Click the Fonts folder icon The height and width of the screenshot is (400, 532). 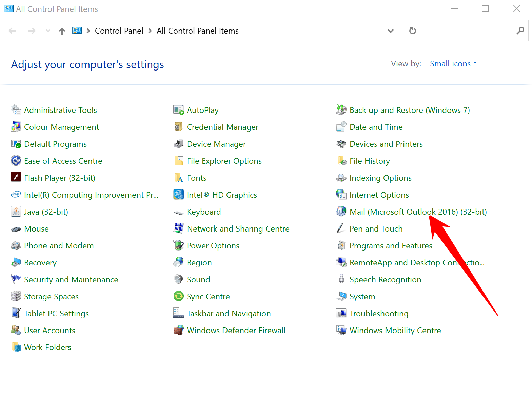[x=179, y=178]
